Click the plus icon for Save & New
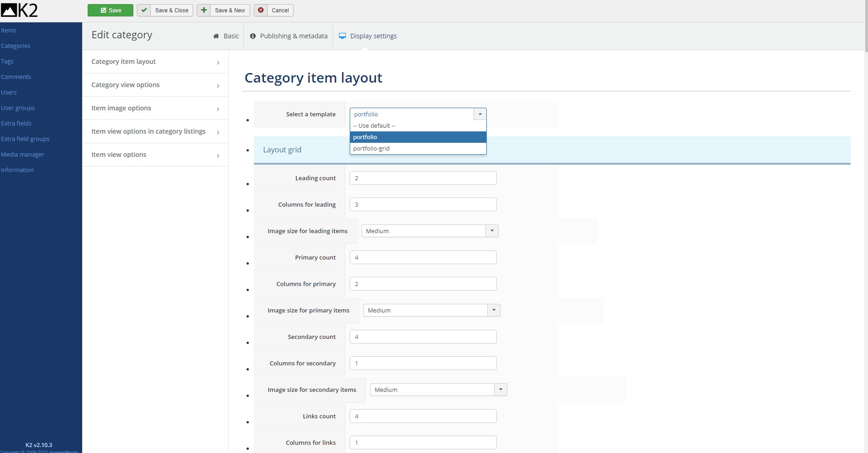The image size is (868, 453). tap(204, 10)
